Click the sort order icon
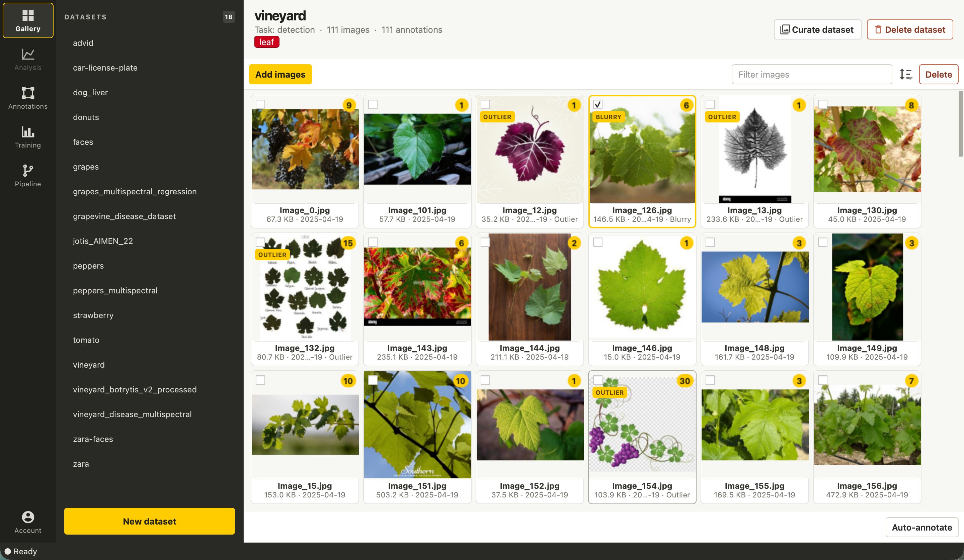 [x=905, y=74]
